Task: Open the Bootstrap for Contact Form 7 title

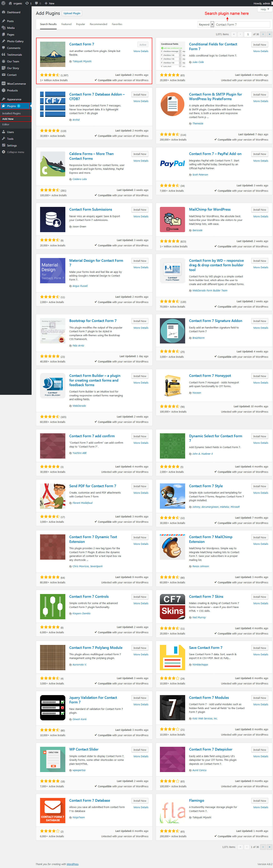Action: pyautogui.click(x=93, y=321)
